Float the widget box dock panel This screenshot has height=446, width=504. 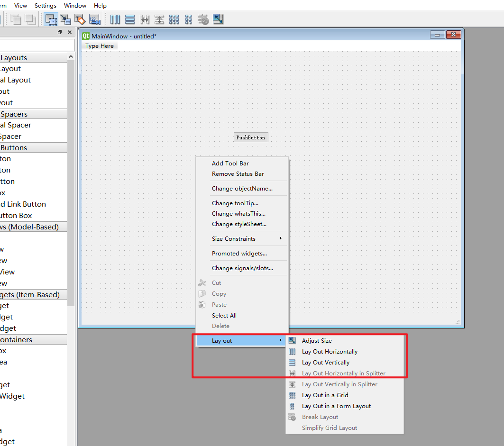(60, 32)
